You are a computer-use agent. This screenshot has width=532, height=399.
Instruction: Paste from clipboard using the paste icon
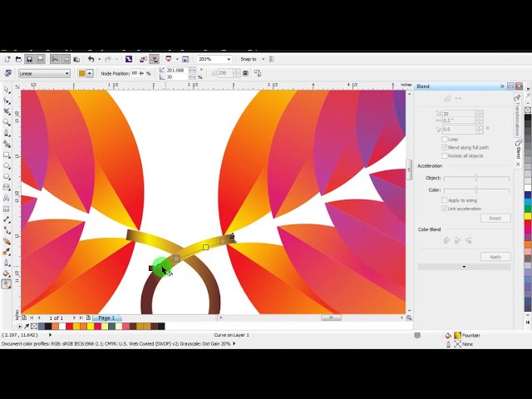tap(76, 59)
